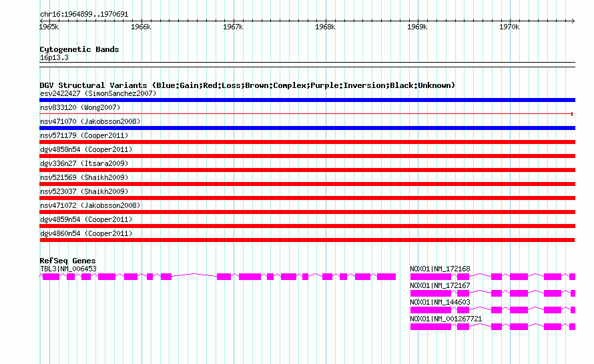Click the red loss bar for dgv4860n54
The image size is (594, 364).
click(307, 240)
